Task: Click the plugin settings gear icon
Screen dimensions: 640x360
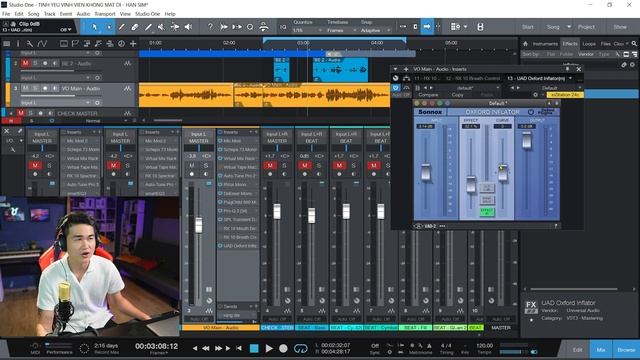Action: tap(536, 95)
